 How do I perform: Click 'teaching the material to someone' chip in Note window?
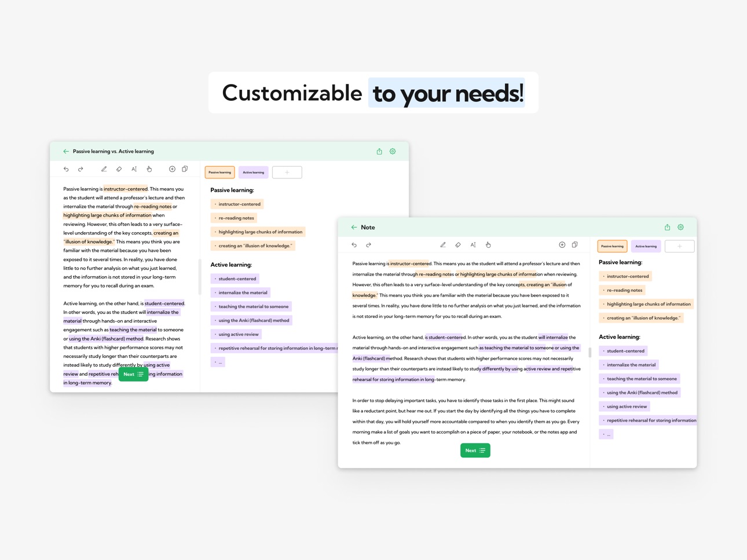coord(640,379)
